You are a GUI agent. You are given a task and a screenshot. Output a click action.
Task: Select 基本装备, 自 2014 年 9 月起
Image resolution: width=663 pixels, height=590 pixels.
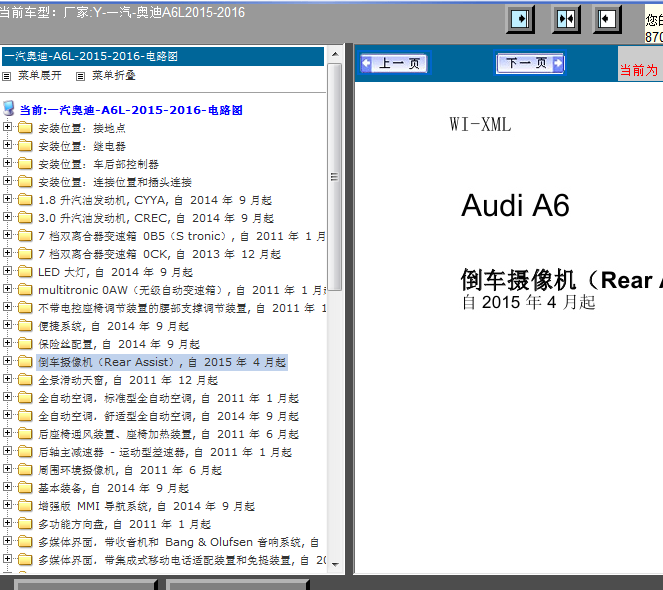pyautogui.click(x=113, y=488)
